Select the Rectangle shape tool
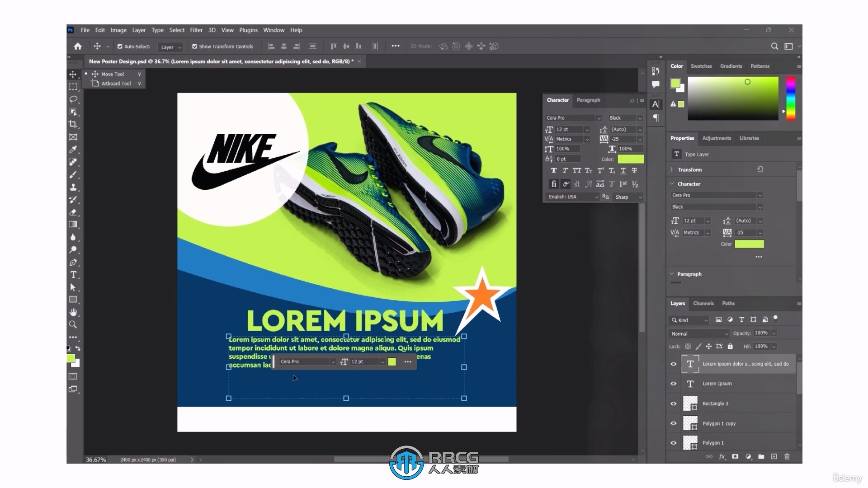This screenshot has width=868, height=488. pos(73,300)
